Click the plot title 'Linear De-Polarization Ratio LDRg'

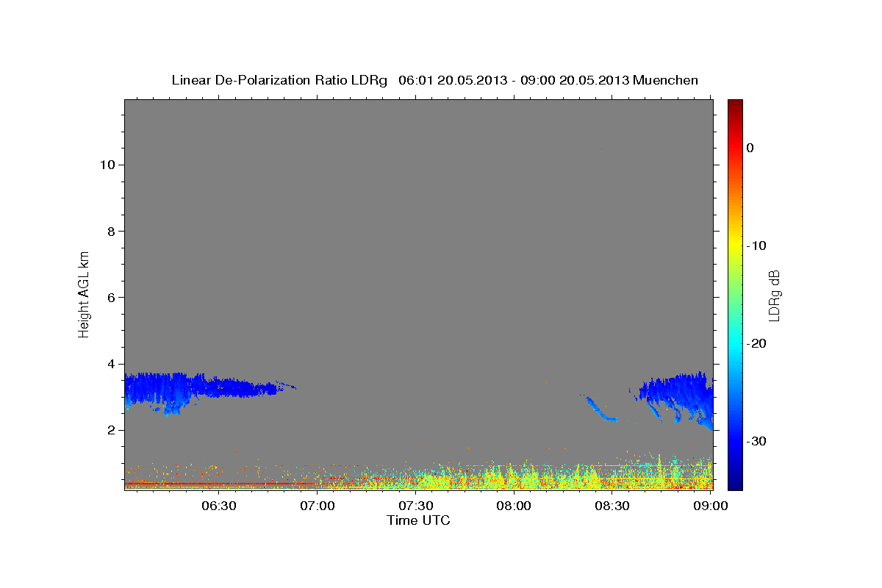279,80
